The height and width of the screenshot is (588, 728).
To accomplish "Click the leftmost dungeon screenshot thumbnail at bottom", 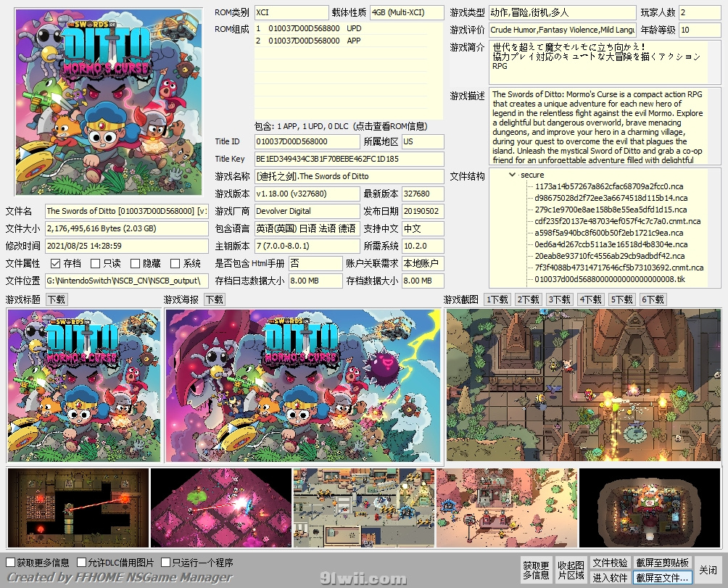I will tap(77, 507).
